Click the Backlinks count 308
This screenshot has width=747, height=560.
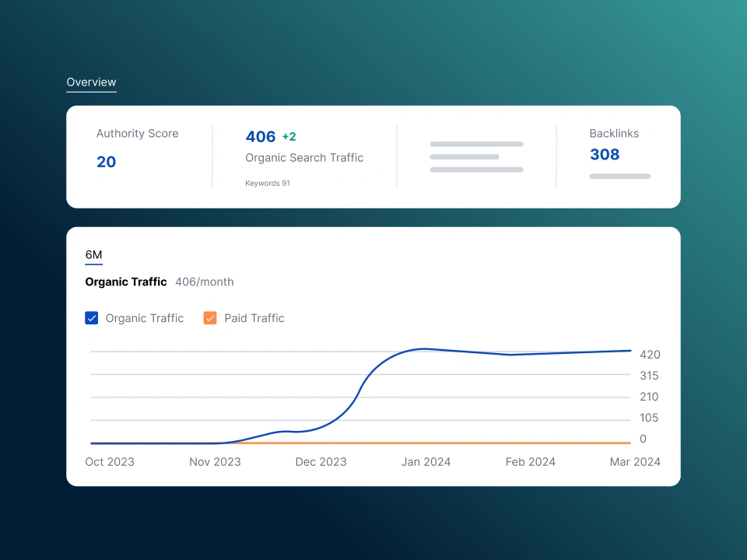tap(605, 154)
